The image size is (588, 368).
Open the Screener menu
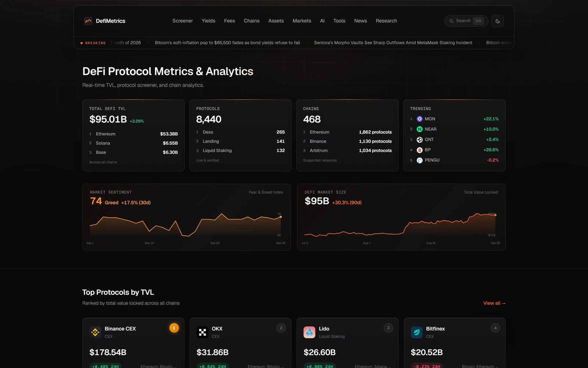pyautogui.click(x=183, y=21)
